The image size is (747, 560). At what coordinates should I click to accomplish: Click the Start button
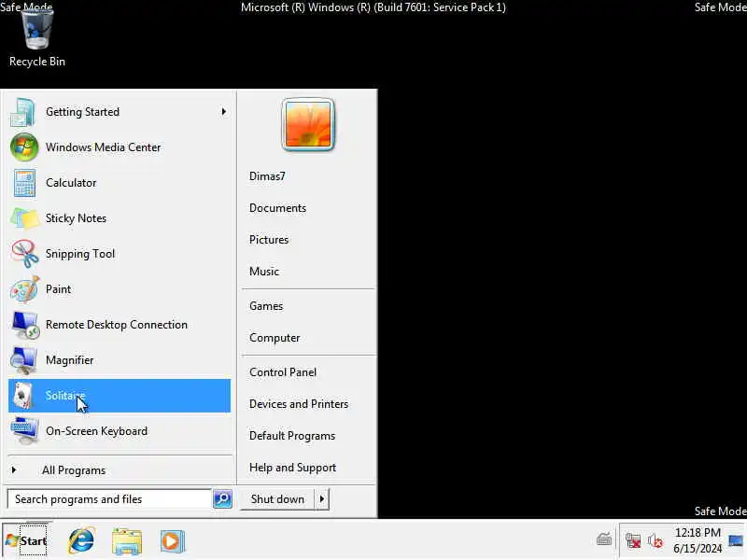click(x=27, y=540)
